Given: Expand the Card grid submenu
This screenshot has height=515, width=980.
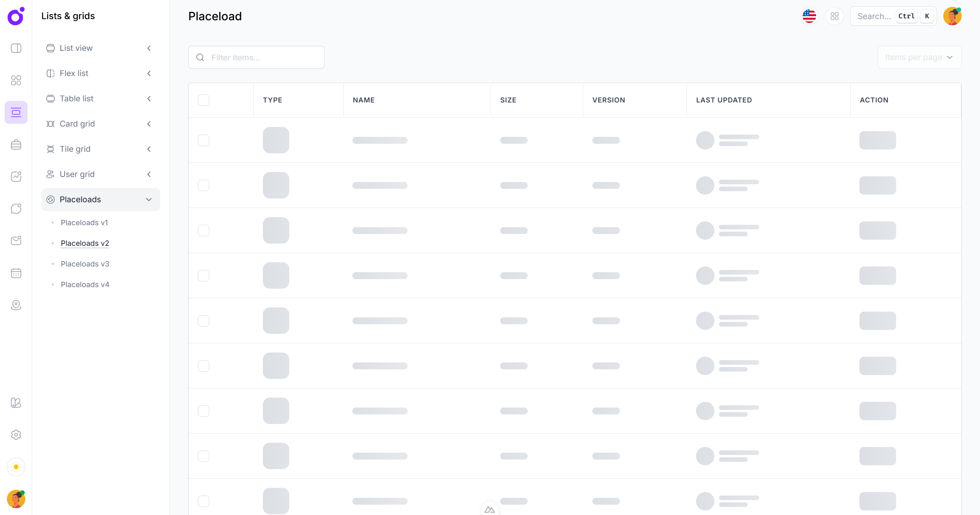Looking at the screenshot, I should click(x=101, y=124).
